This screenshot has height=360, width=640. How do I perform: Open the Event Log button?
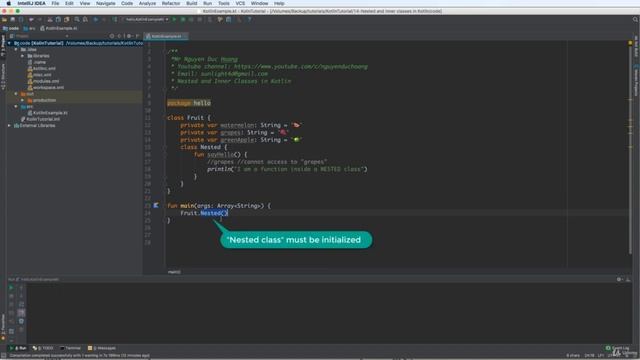click(x=618, y=348)
